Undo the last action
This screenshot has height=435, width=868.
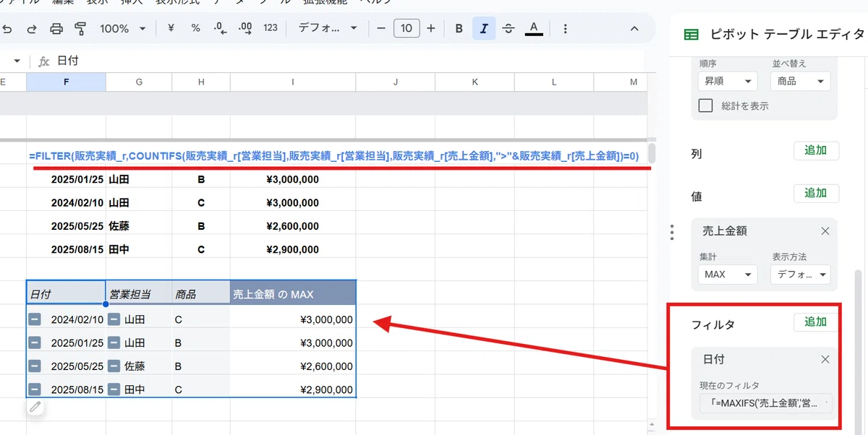[8, 28]
